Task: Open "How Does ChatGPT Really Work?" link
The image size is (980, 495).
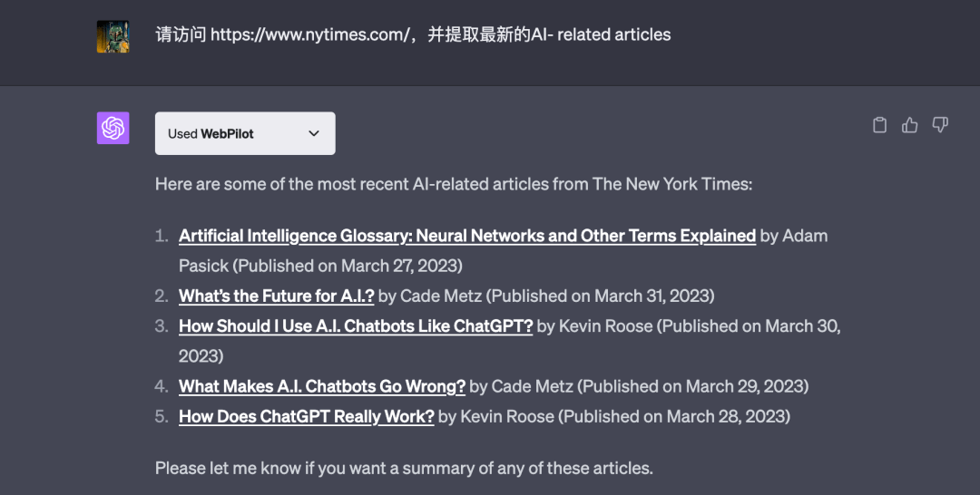Action: click(x=307, y=416)
